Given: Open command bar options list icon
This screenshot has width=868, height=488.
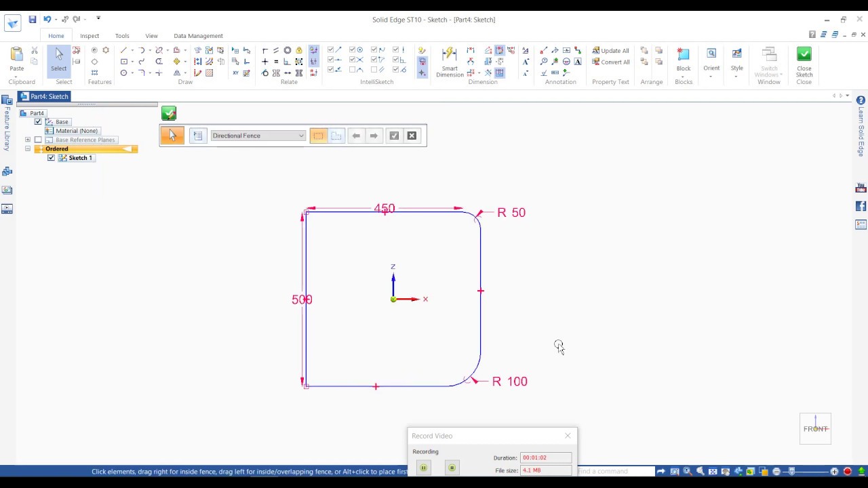Looking at the screenshot, I should (198, 136).
